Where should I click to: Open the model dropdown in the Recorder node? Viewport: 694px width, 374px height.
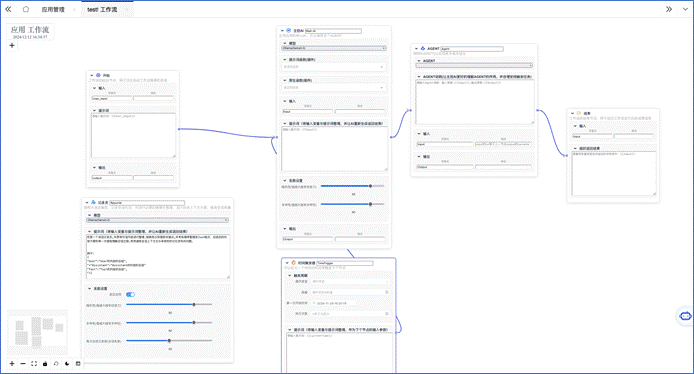click(x=157, y=220)
